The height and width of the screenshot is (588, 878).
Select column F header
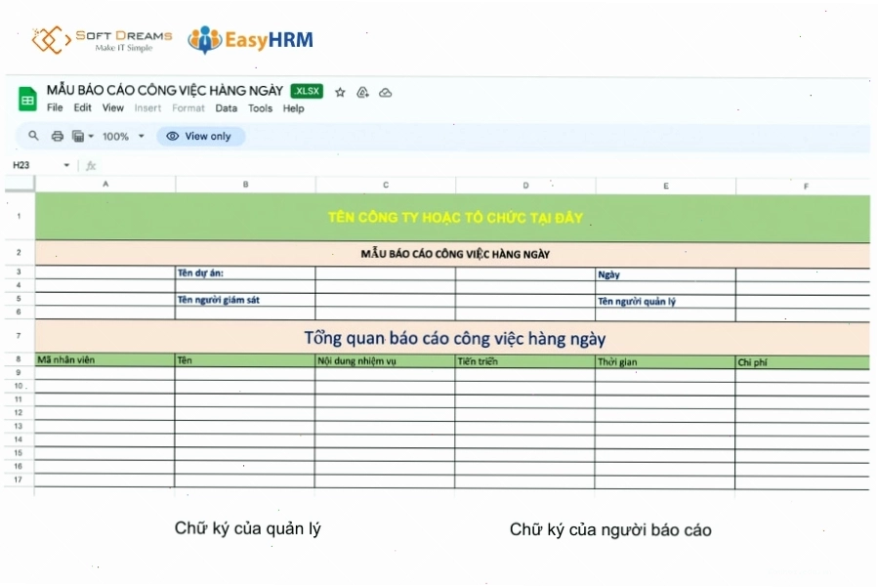804,187
